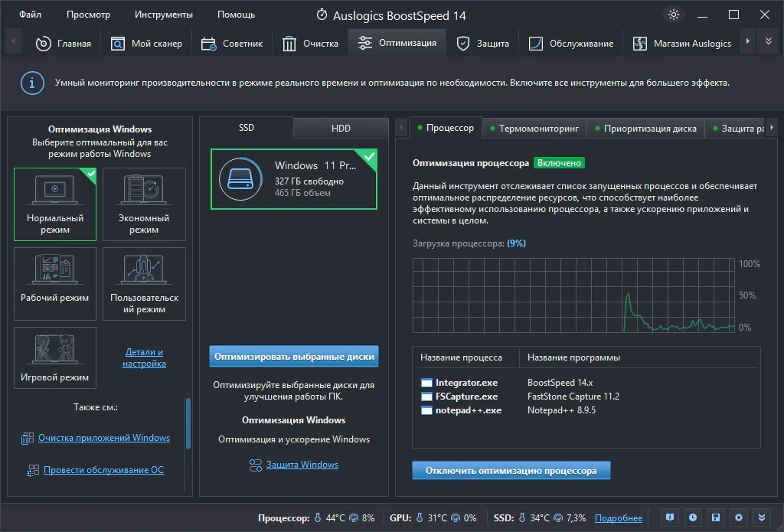Screen dimensions: 784x532
Task: Select Пользовательский режим mode tile
Action: coord(144,283)
